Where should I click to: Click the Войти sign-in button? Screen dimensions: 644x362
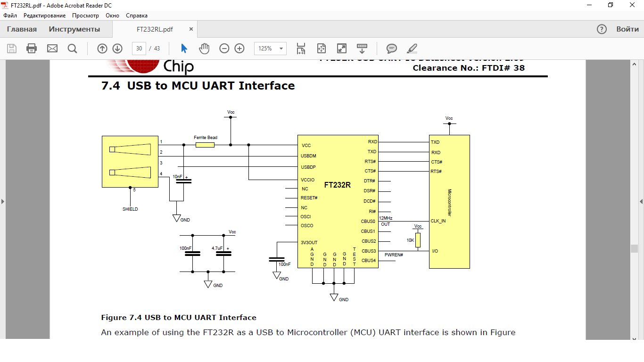[627, 29]
